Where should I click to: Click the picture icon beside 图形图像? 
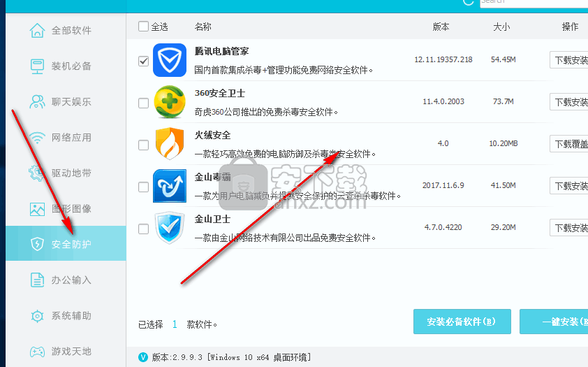click(x=37, y=209)
